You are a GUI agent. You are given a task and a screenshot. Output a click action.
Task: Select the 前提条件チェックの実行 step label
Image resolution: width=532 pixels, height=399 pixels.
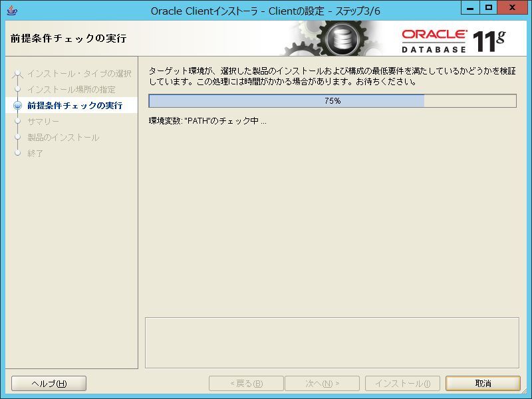pyautogui.click(x=75, y=106)
